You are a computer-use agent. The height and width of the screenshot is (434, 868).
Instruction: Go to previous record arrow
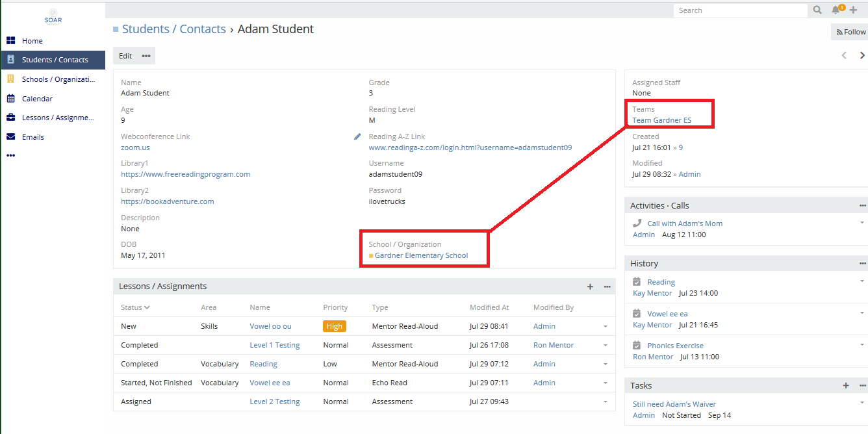(x=844, y=56)
